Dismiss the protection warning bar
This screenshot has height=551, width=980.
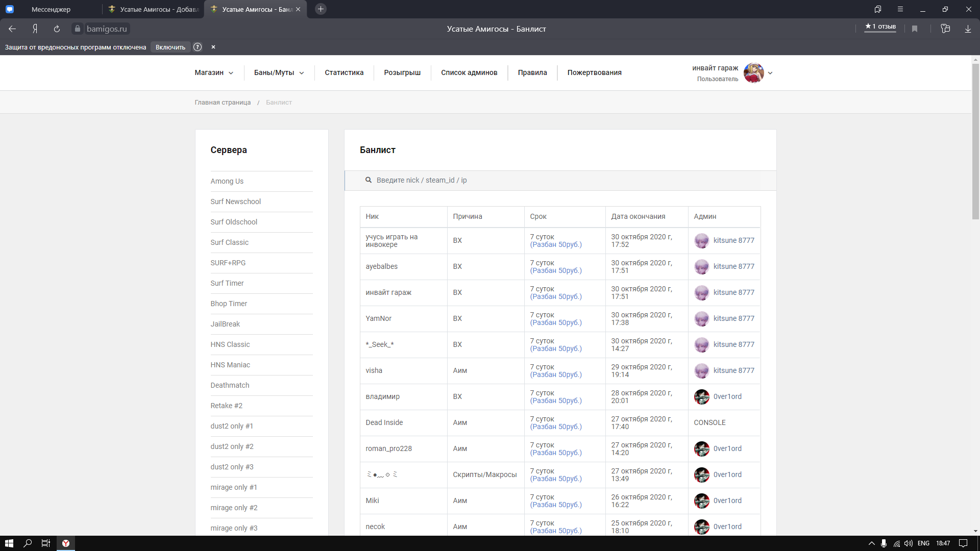213,47
